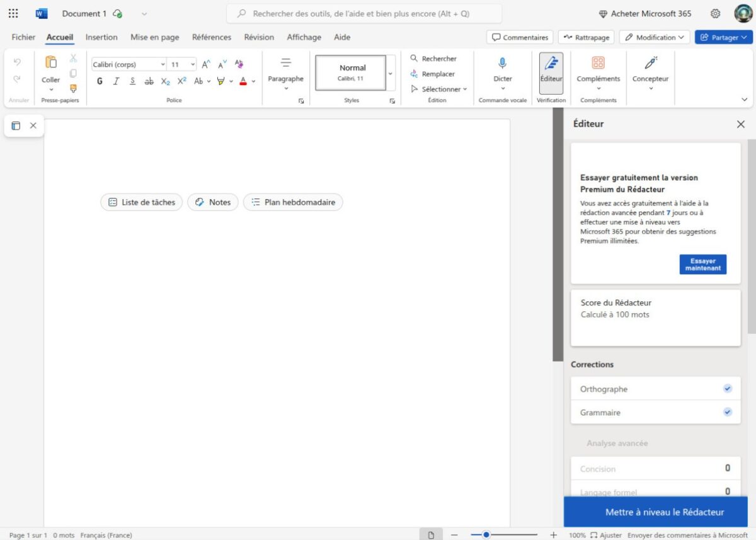Image resolution: width=756 pixels, height=540 pixels.
Task: Toggle the Grammaire check mark
Action: tap(728, 412)
